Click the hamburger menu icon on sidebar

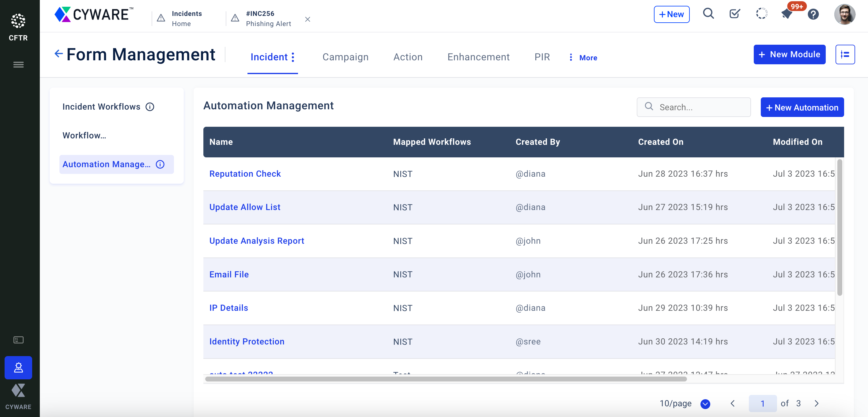[19, 64]
